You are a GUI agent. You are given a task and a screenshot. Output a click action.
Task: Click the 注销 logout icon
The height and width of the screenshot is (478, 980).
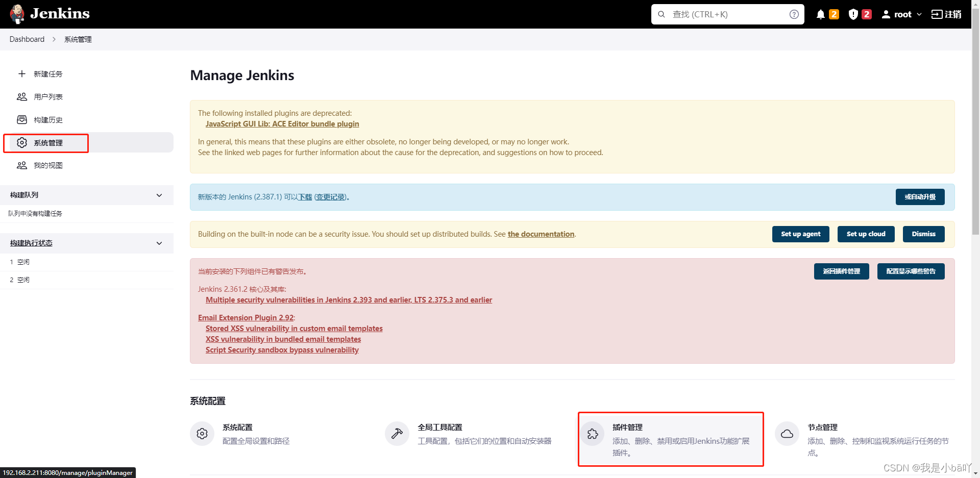937,14
